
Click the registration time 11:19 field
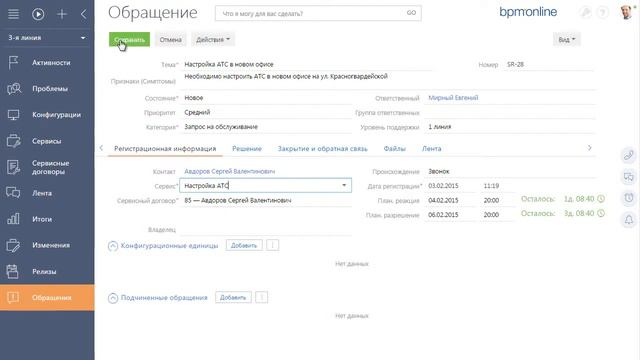pos(491,186)
